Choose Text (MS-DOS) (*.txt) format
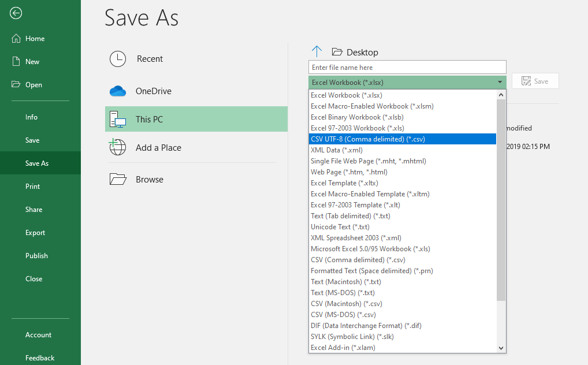This screenshot has width=588, height=365. coord(403,293)
